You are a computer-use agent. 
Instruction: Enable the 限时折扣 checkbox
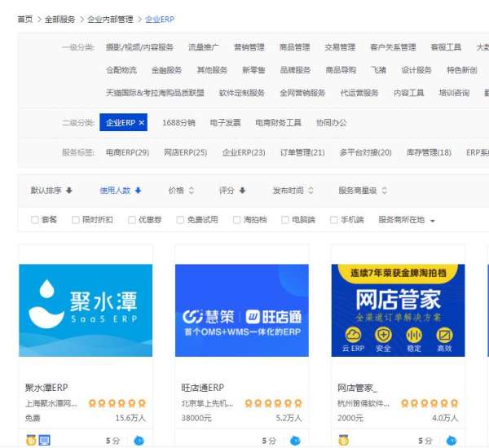point(76,220)
